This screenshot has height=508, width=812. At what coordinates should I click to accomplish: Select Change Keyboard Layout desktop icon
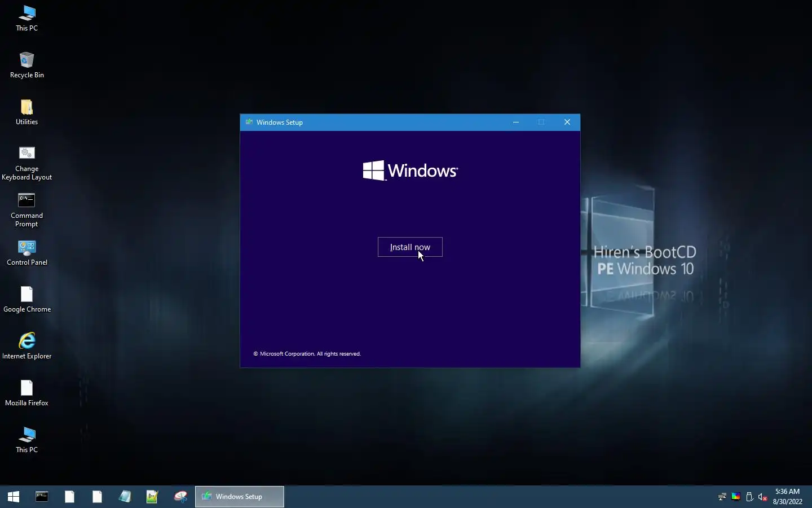(x=27, y=163)
